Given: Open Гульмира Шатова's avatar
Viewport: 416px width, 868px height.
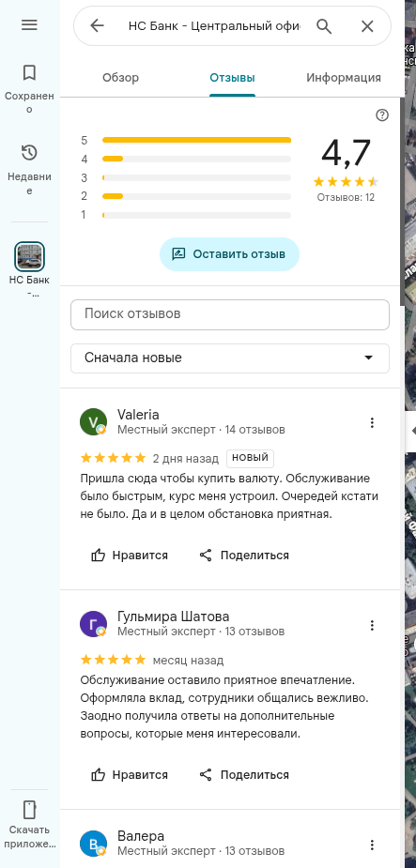Looking at the screenshot, I should pos(93,624).
